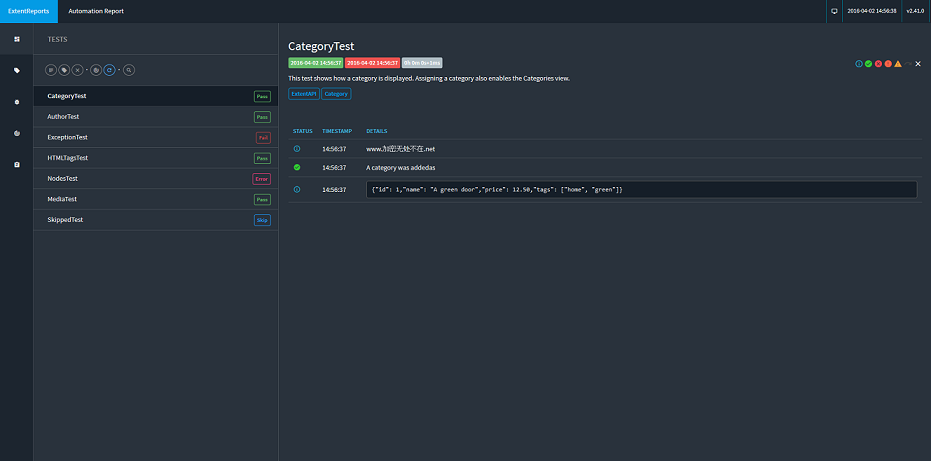Click the monitor icon in top bar
This screenshot has height=461, width=931.
click(x=834, y=11)
